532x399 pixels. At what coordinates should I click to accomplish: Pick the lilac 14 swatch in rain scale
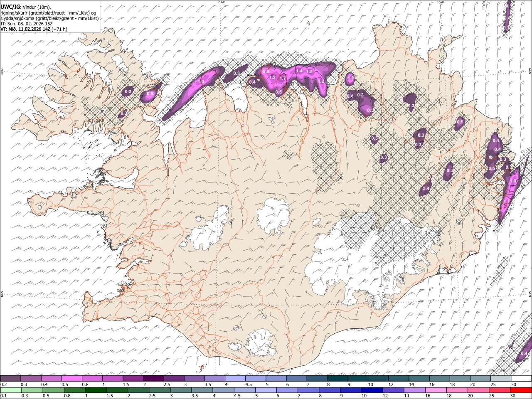pyautogui.click(x=415, y=390)
